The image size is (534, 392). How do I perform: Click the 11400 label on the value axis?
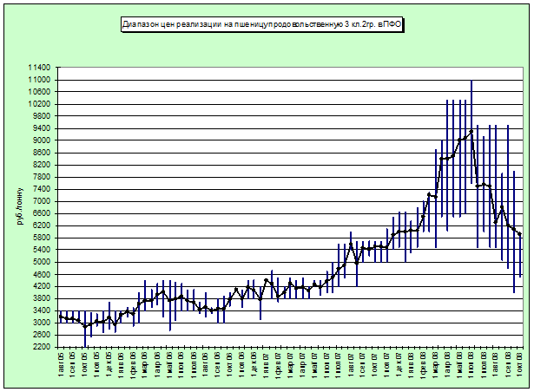[40, 68]
